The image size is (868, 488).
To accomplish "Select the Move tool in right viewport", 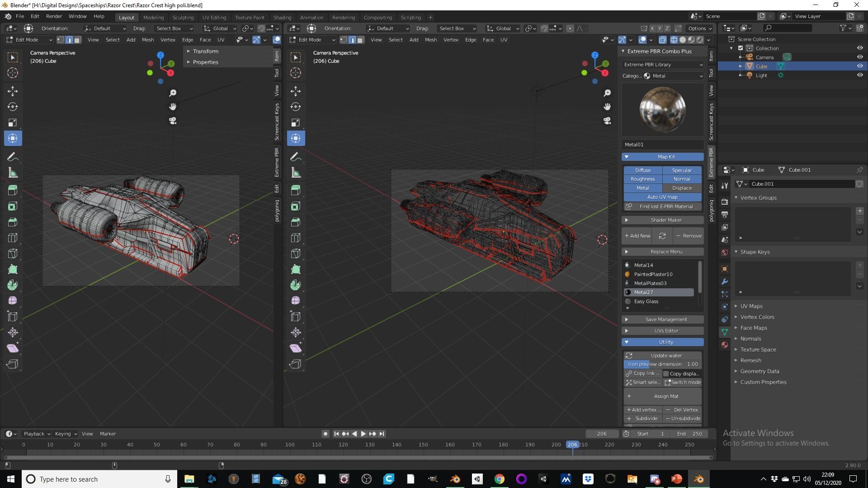I will click(296, 91).
